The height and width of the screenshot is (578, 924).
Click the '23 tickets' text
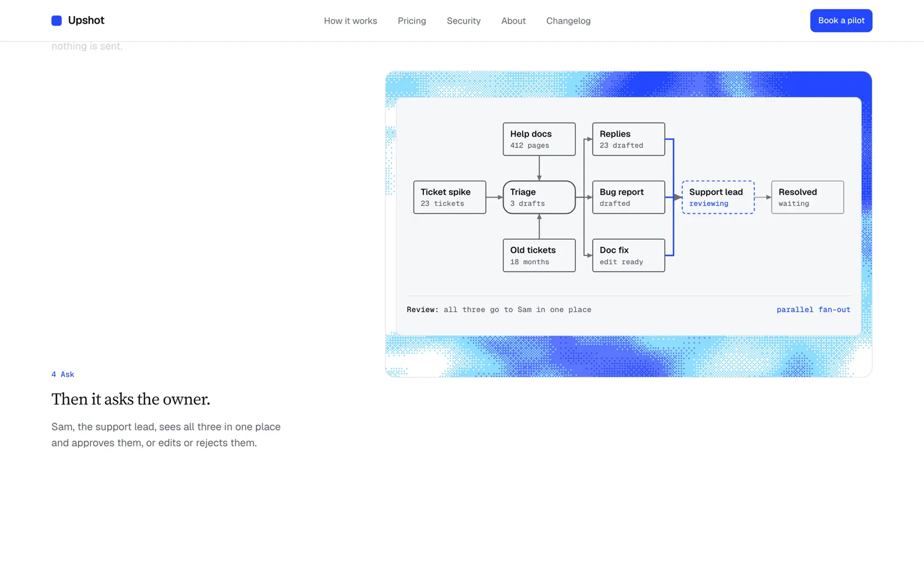click(442, 203)
